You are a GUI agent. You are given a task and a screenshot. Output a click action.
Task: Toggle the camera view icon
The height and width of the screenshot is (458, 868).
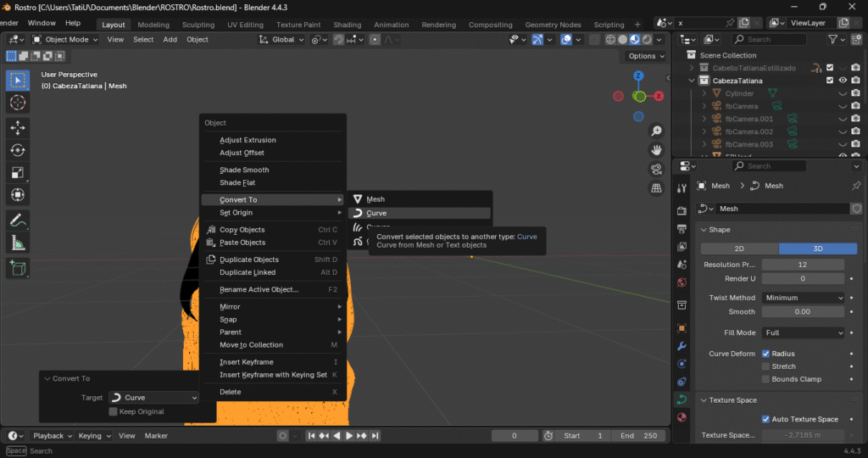[656, 168]
